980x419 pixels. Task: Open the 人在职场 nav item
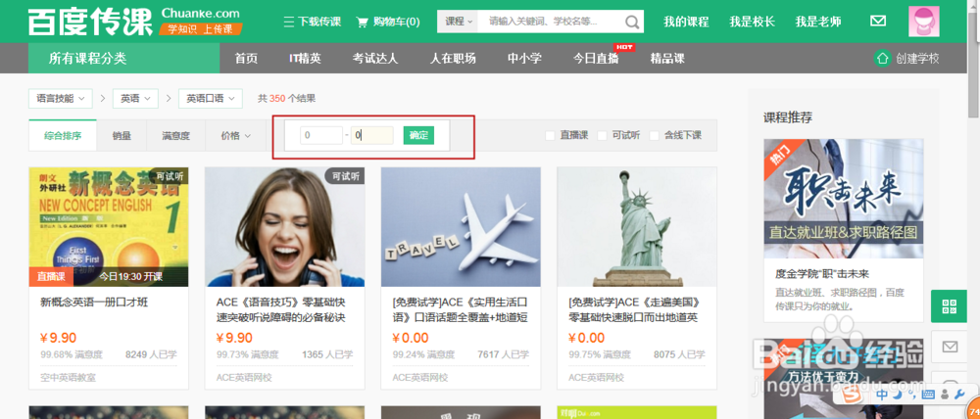(x=453, y=59)
